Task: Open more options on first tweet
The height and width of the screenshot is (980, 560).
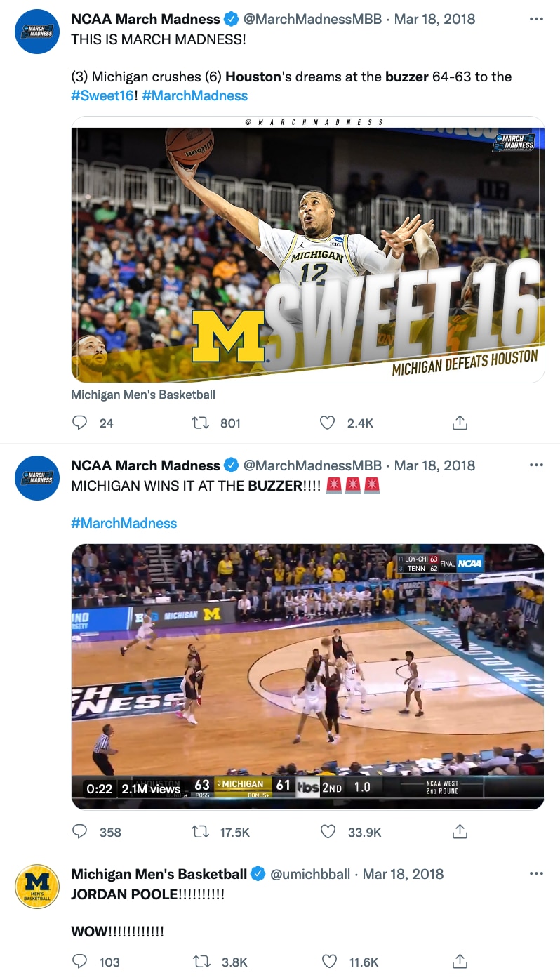Action: pos(536,19)
